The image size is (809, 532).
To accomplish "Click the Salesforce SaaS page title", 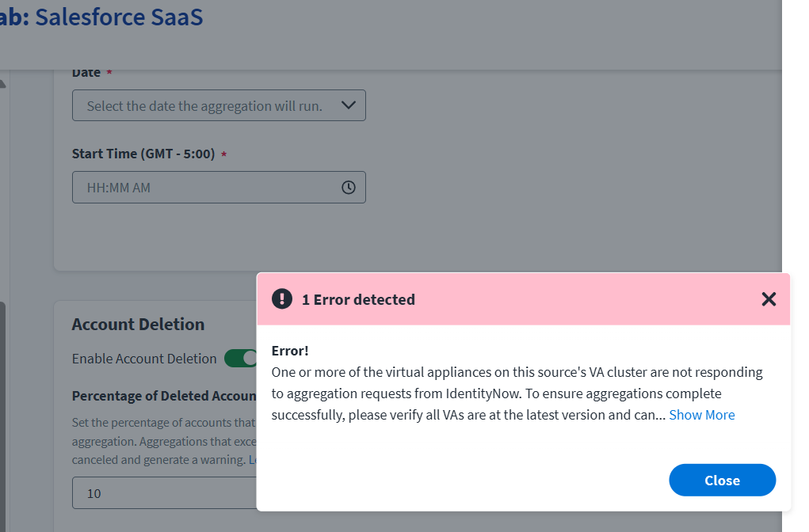I will click(119, 17).
